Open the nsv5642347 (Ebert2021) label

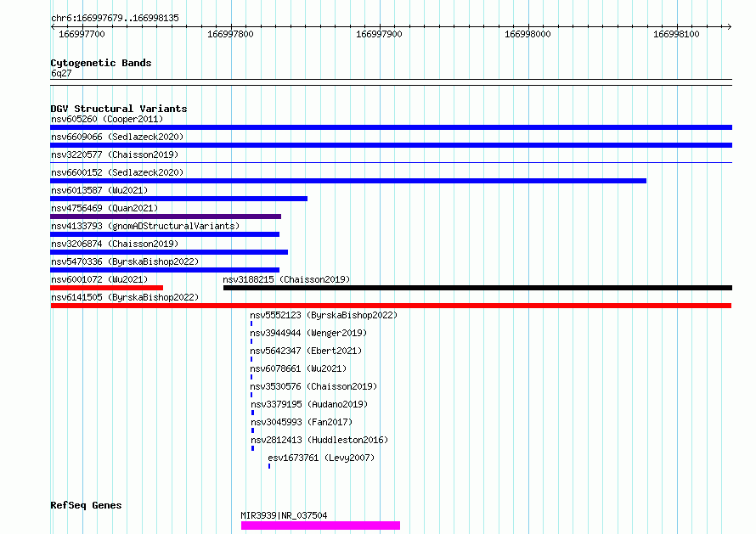pyautogui.click(x=306, y=351)
